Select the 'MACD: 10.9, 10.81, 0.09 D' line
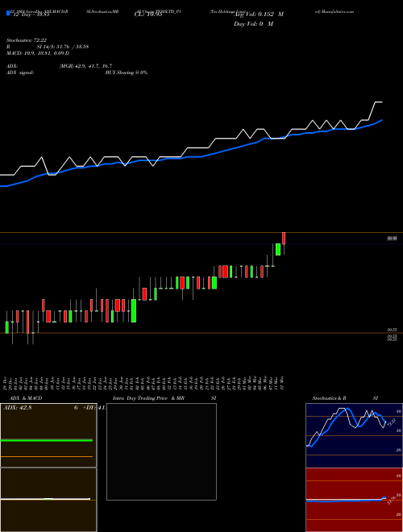Image resolution: width=403 pixels, height=532 pixels. [38, 53]
